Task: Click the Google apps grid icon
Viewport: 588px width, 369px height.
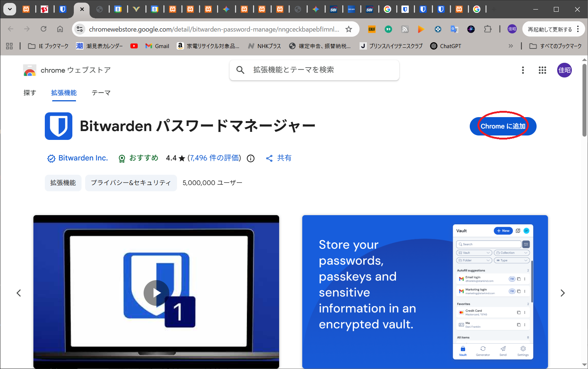Action: click(542, 70)
